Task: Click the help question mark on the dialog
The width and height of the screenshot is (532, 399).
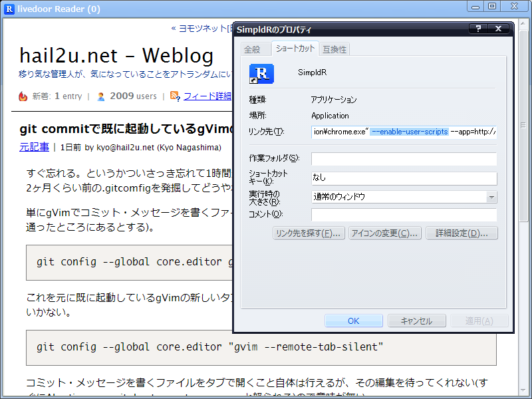Action: (x=477, y=29)
